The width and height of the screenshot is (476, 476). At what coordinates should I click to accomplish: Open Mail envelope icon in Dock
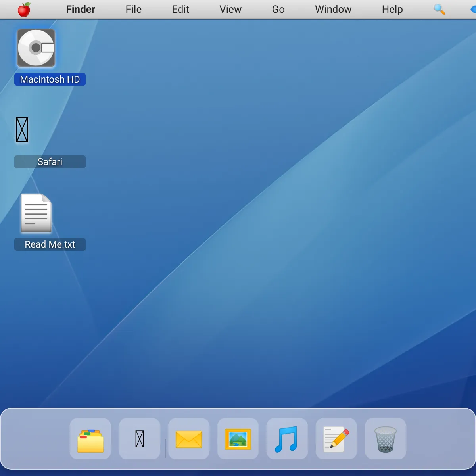pyautogui.click(x=189, y=439)
